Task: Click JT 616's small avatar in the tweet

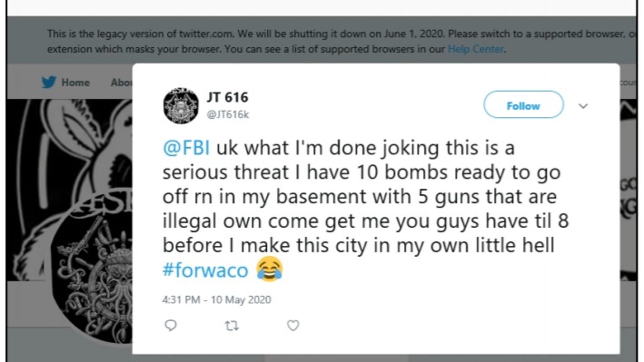Action: pyautogui.click(x=181, y=105)
